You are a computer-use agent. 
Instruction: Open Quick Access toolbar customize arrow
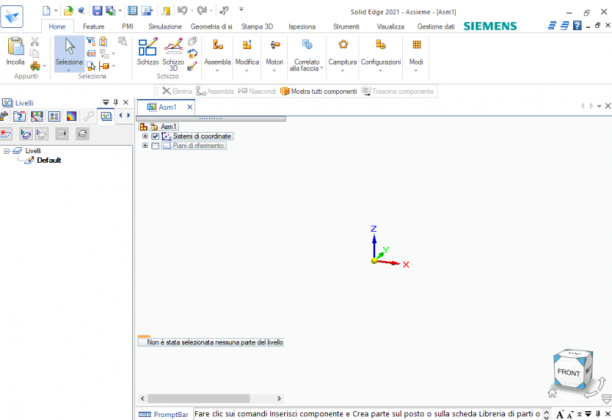coord(241,9)
